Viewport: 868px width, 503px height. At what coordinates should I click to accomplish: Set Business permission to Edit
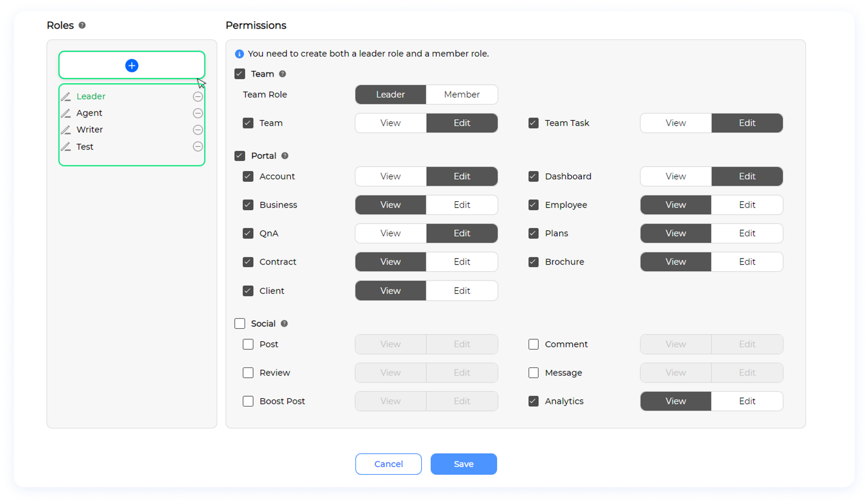[461, 205]
